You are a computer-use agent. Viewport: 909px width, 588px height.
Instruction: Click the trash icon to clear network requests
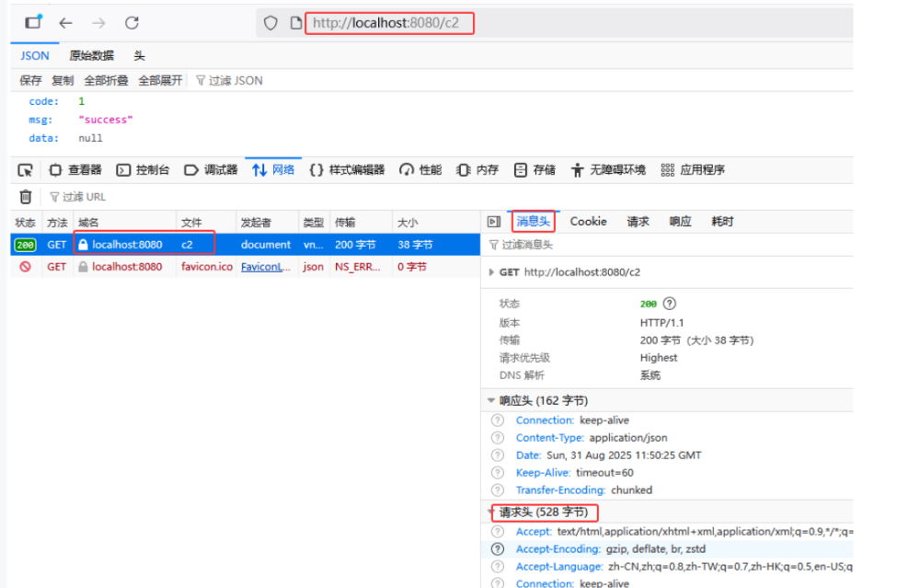pos(26,197)
